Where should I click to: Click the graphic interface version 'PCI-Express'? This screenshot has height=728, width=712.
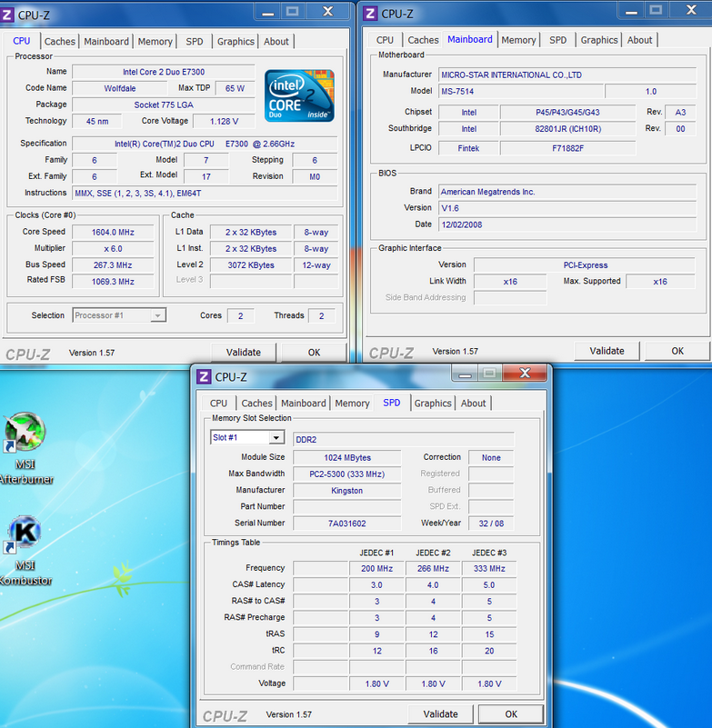click(x=585, y=265)
